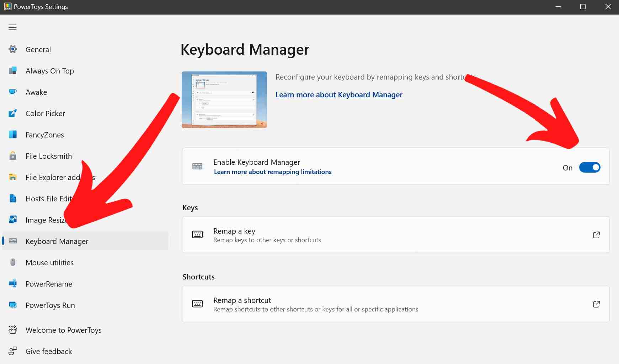Open the PowerRename page
The width and height of the screenshot is (619, 364).
click(85, 284)
